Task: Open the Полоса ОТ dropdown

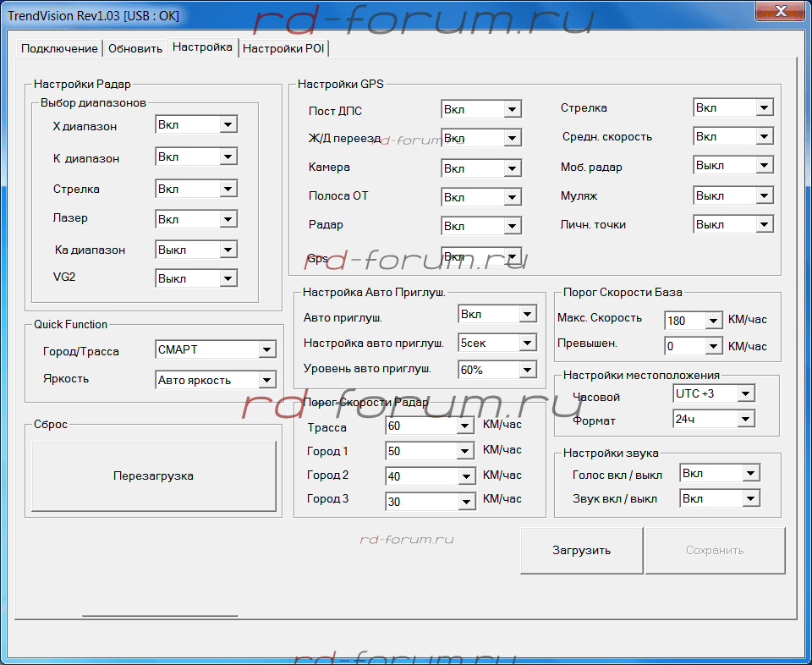Action: pos(481,197)
